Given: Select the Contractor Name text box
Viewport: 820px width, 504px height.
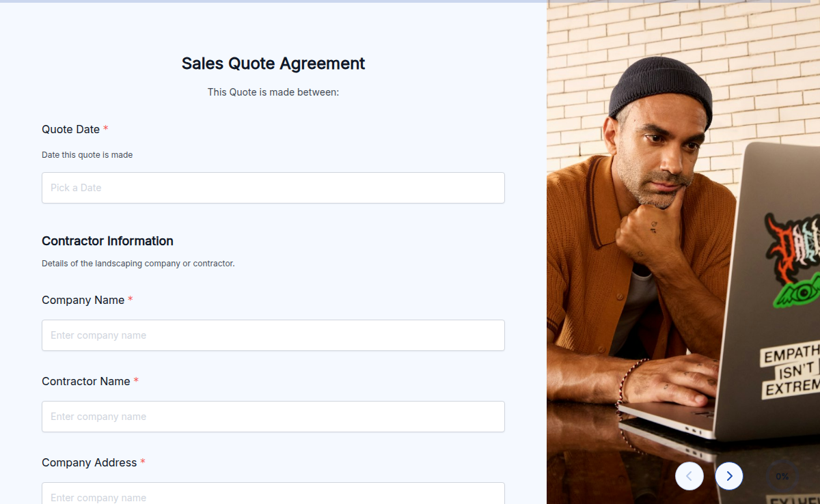Looking at the screenshot, I should [273, 417].
